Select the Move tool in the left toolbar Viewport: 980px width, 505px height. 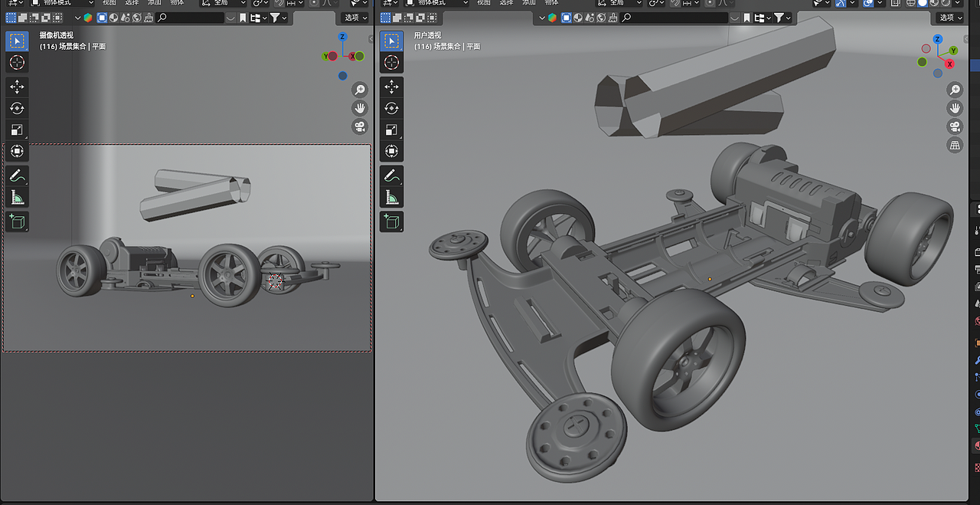17,87
